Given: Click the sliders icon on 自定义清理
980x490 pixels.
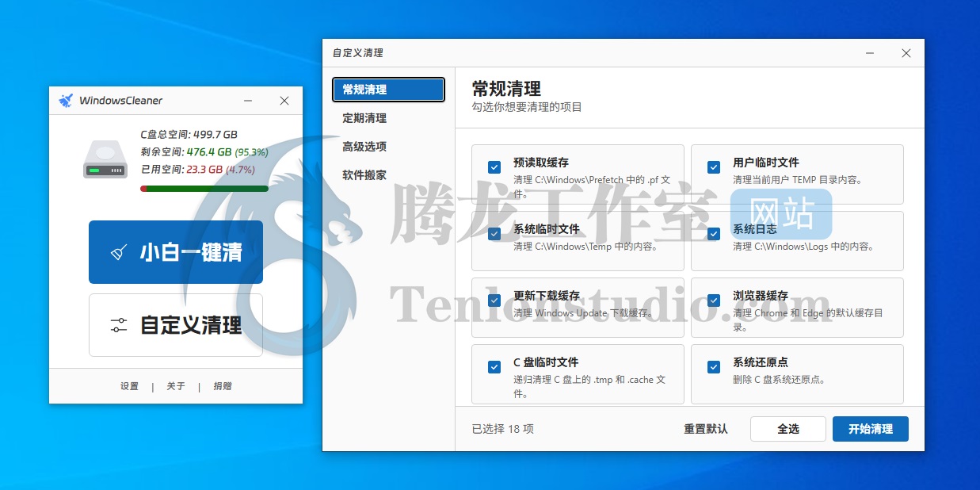Looking at the screenshot, I should pyautogui.click(x=119, y=325).
